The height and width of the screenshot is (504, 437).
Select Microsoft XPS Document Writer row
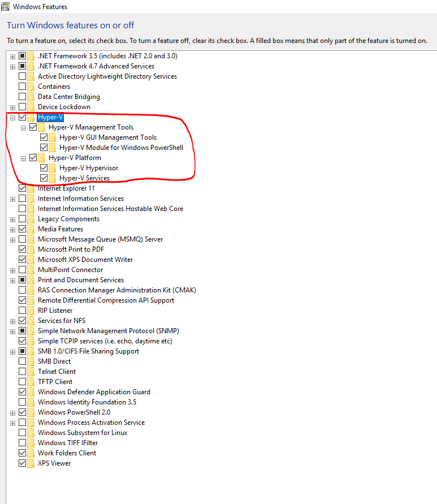85,260
